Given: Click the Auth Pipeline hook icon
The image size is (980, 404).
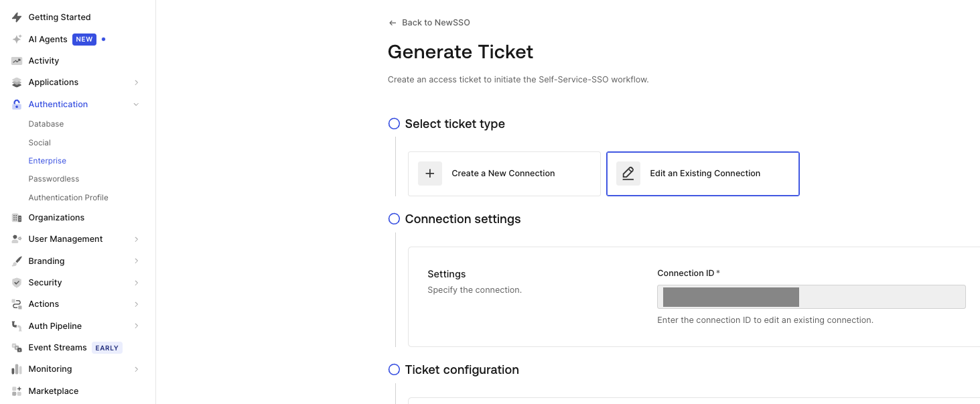Looking at the screenshot, I should 17,326.
